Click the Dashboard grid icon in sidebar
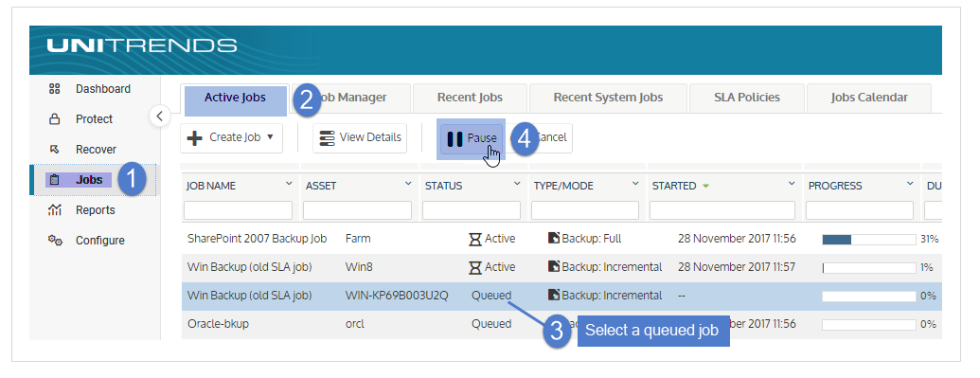This screenshot has width=980, height=378. tap(54, 89)
